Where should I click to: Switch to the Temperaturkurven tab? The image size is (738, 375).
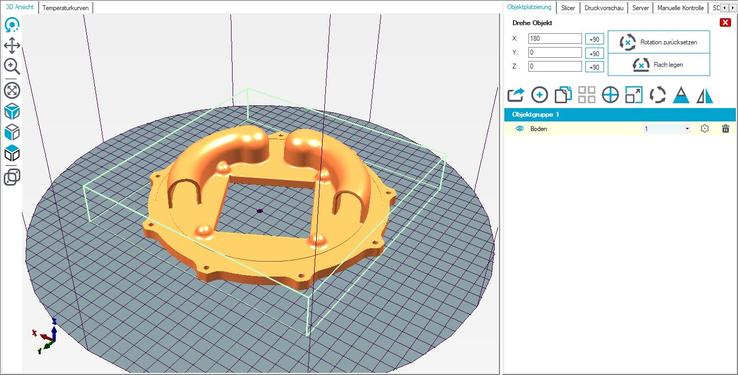[x=65, y=8]
